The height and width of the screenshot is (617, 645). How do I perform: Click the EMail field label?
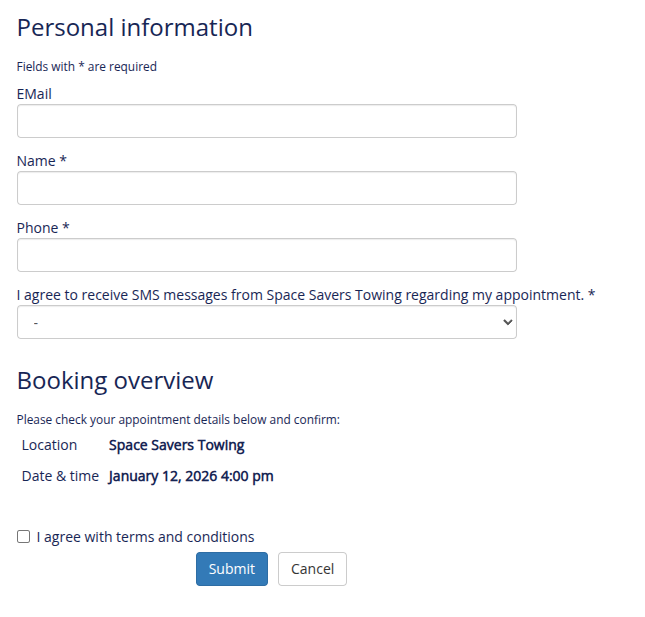(x=34, y=94)
